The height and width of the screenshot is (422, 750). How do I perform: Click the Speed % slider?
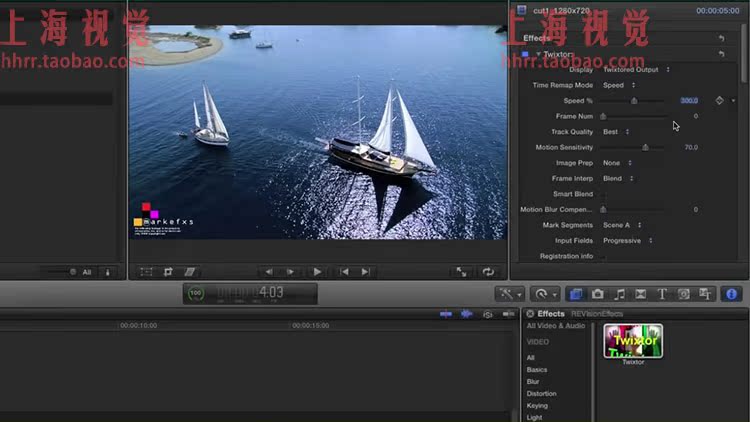pyautogui.click(x=632, y=101)
